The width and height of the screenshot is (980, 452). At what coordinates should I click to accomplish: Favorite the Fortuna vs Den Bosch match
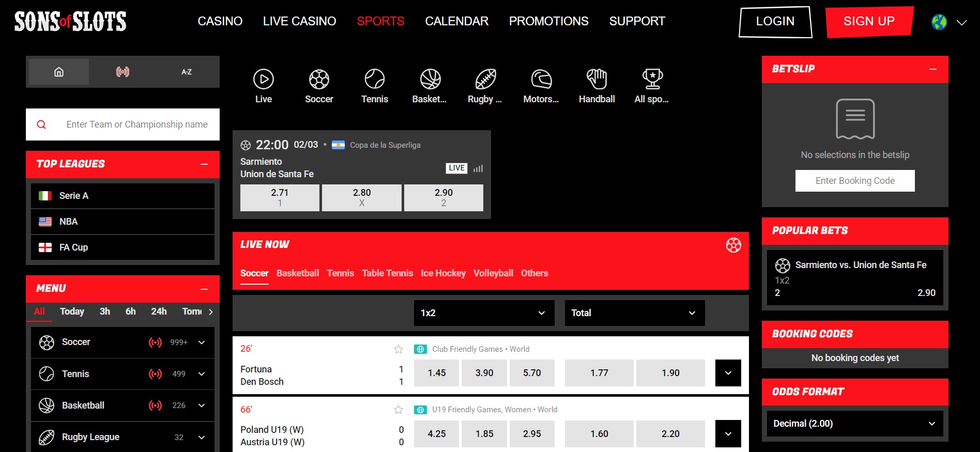(x=399, y=349)
